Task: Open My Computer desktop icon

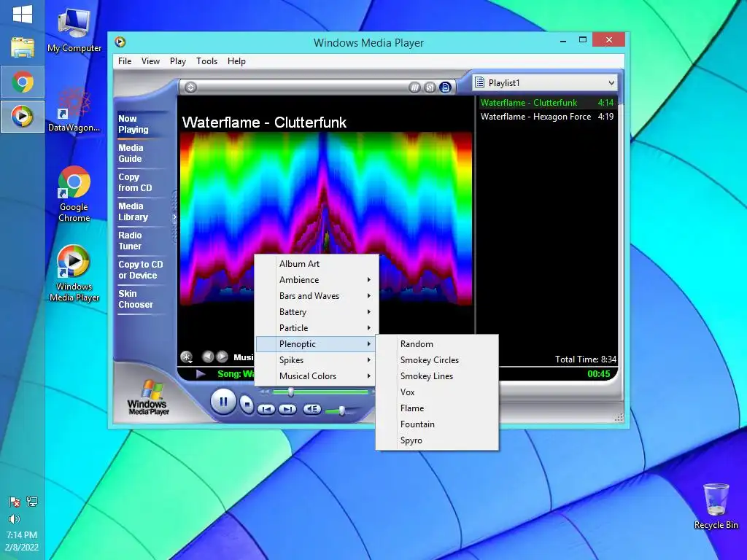Action: tap(74, 29)
